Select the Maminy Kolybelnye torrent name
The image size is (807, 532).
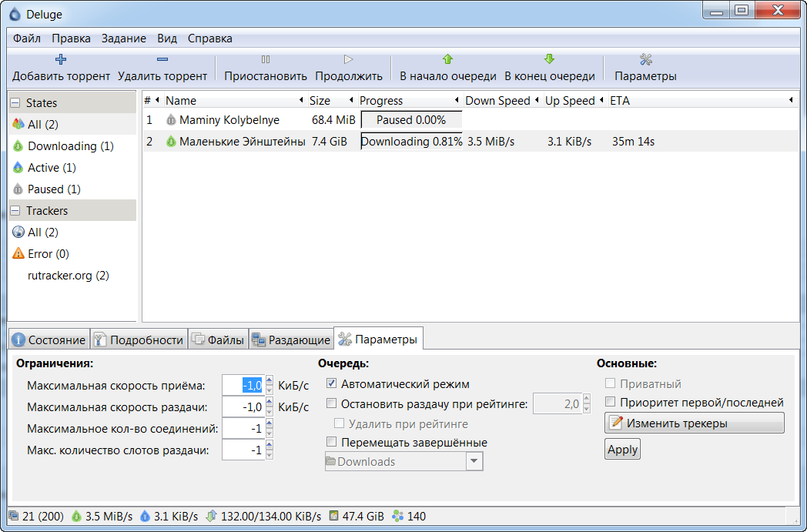pos(229,120)
